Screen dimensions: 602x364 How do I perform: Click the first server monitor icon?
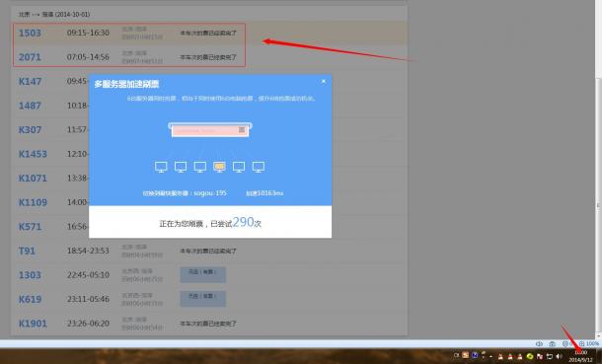click(161, 167)
